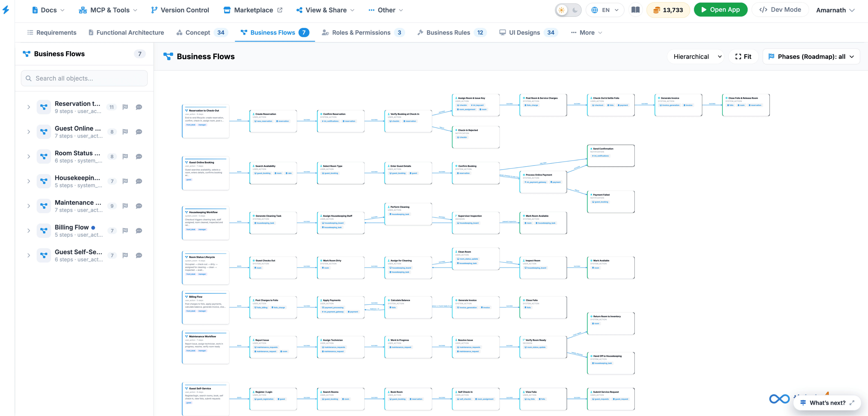The image size is (868, 416).
Task: Switch to the UI Designs tab
Action: coord(528,32)
